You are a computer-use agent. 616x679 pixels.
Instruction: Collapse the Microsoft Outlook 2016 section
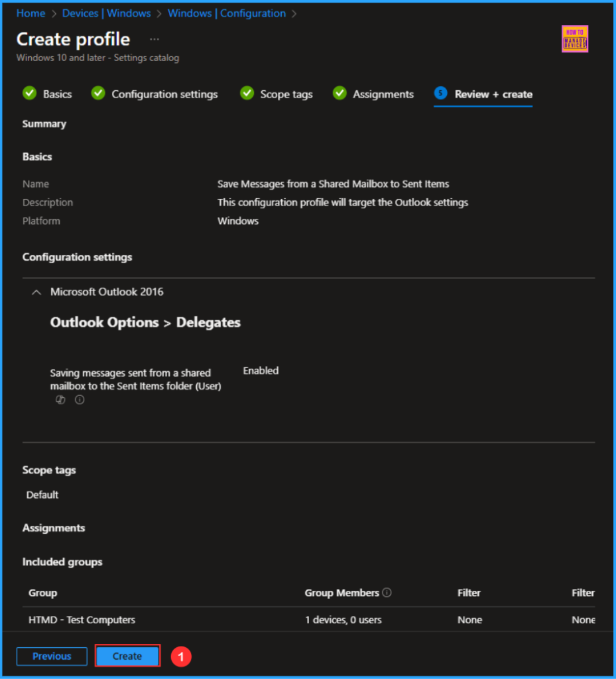[x=36, y=292]
